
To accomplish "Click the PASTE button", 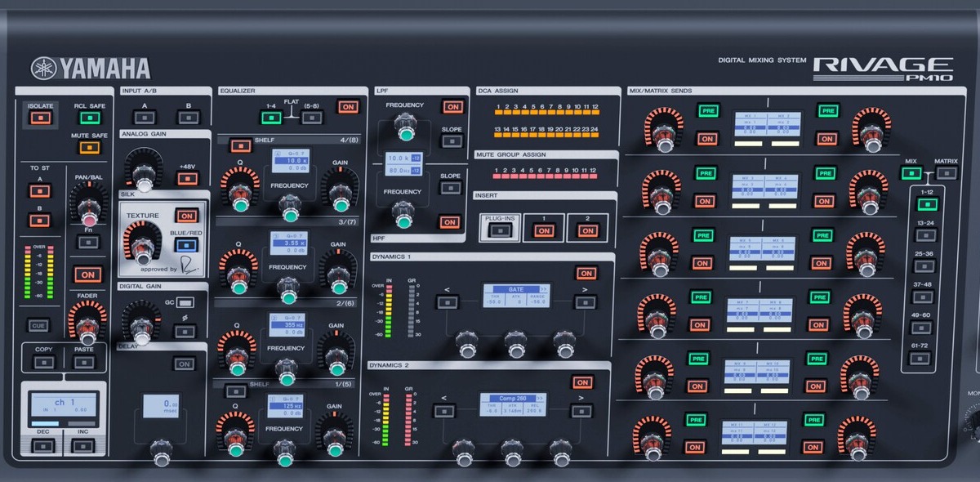I will 83,361.
